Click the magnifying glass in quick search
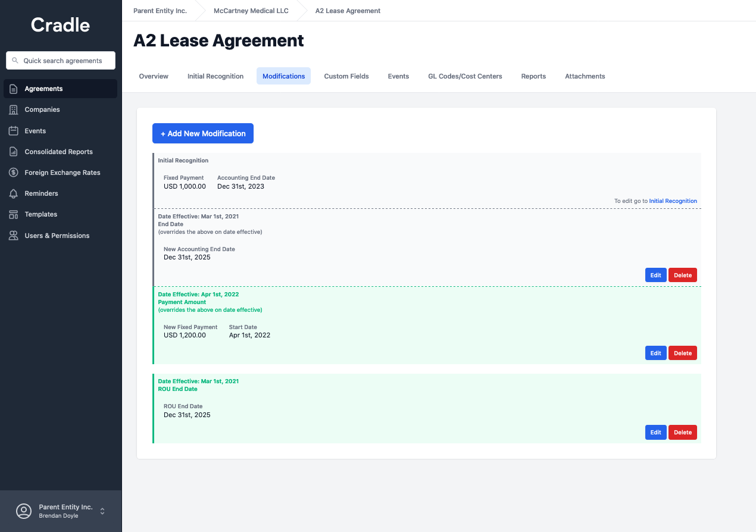Viewport: 756px width, 532px height. click(15, 60)
